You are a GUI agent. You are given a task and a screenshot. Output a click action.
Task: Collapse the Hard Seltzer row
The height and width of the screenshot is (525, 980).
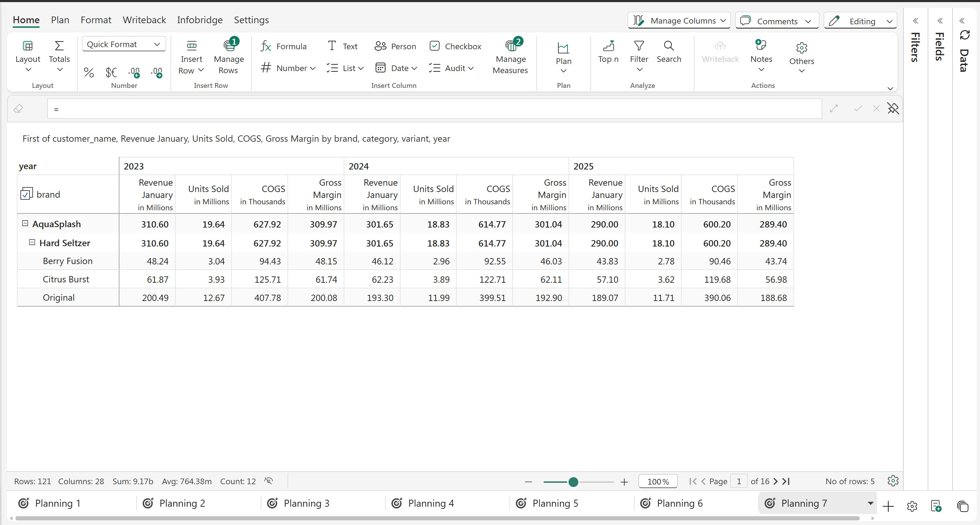(32, 243)
